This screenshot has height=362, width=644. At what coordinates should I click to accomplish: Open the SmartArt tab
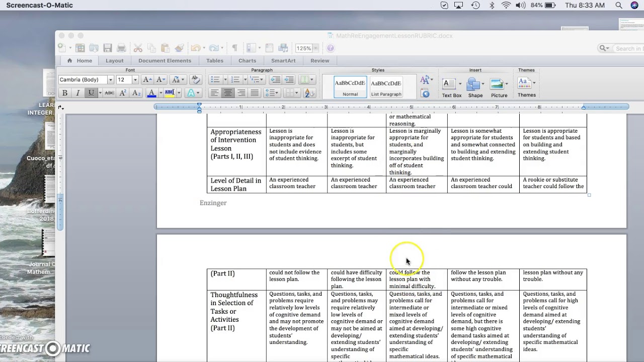(x=283, y=60)
